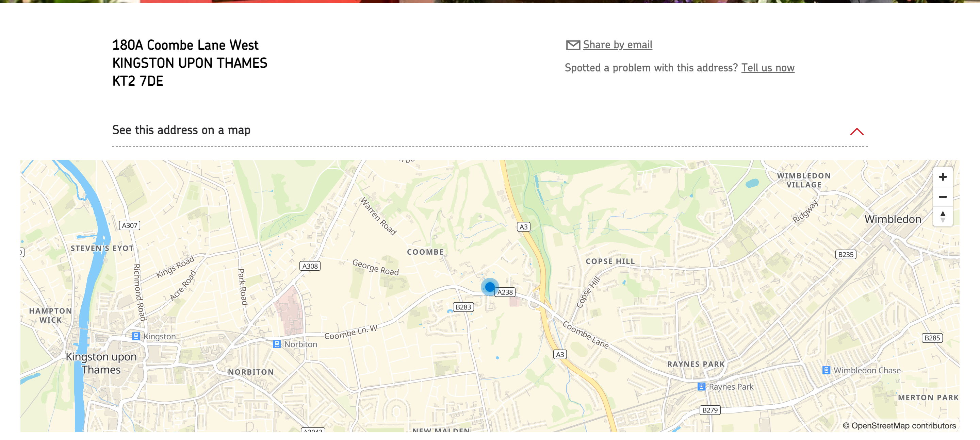
Task: Click the B283 road label on map
Action: tap(463, 307)
